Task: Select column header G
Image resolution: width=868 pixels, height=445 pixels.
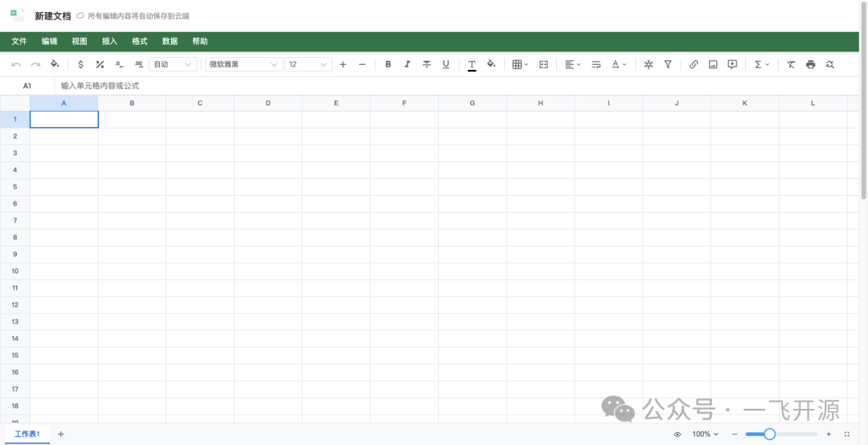Action: coord(473,103)
